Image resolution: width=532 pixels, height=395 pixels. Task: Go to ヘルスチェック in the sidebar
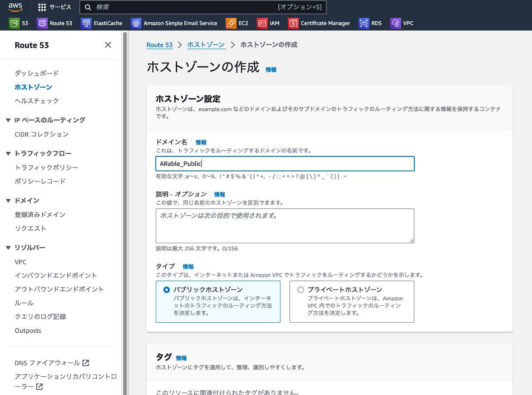37,101
